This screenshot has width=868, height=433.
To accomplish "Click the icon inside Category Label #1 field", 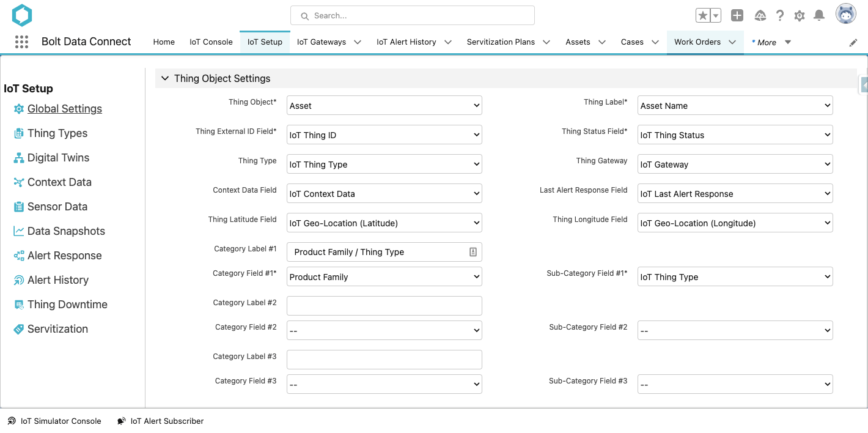I will tap(473, 252).
